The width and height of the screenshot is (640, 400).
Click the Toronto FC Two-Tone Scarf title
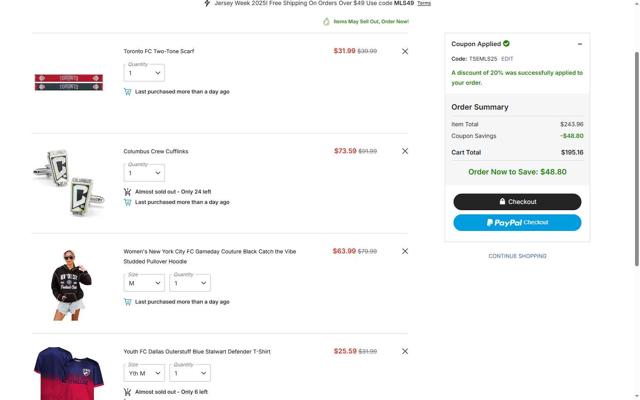tap(159, 51)
